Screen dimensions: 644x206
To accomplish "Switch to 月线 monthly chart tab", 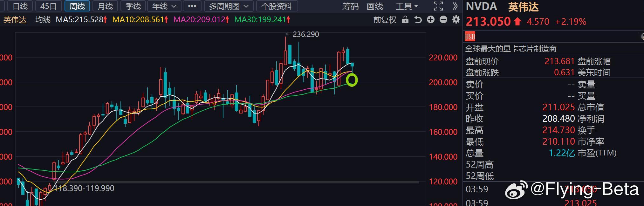I will (105, 6).
